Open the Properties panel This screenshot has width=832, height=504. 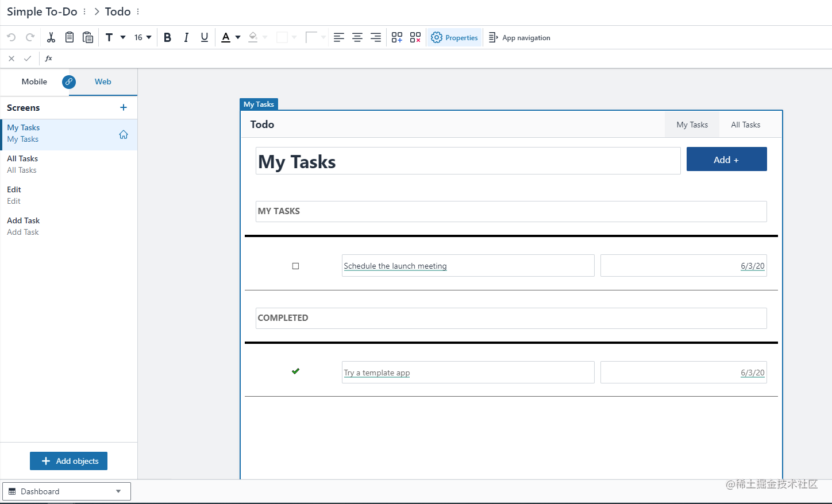pos(454,37)
